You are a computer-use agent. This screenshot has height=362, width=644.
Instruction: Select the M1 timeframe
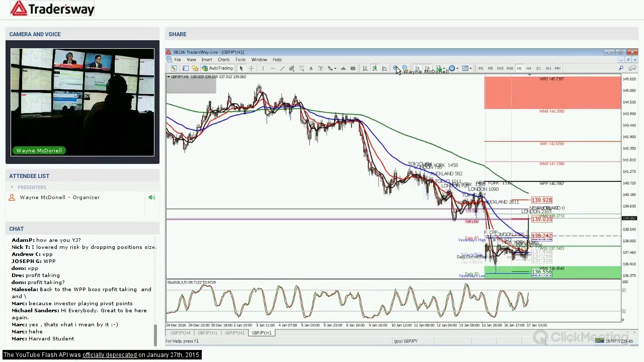(480, 68)
